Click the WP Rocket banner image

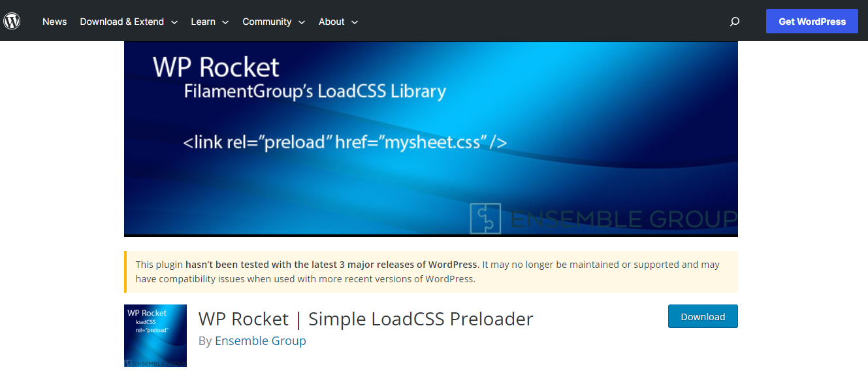click(431, 139)
